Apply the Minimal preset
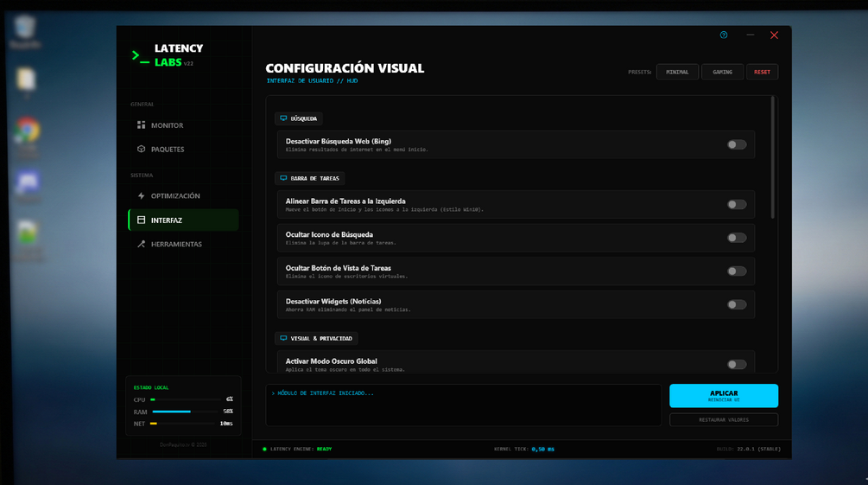 [677, 72]
